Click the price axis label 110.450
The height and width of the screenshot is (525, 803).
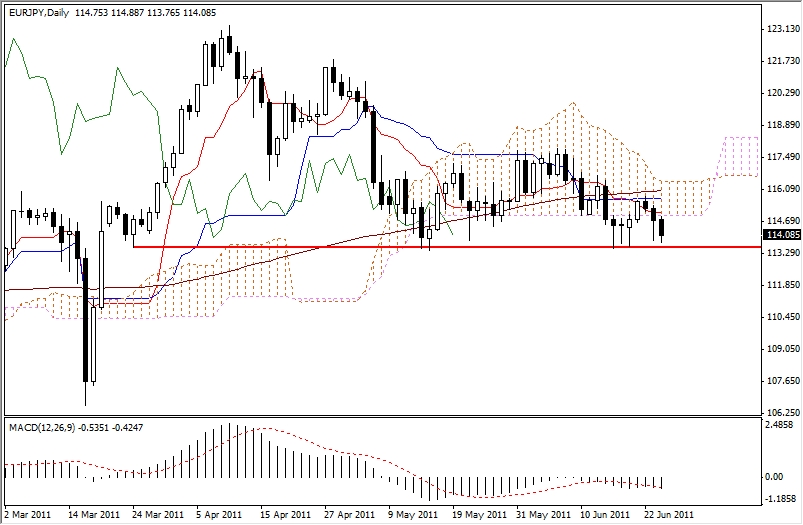[x=783, y=317]
